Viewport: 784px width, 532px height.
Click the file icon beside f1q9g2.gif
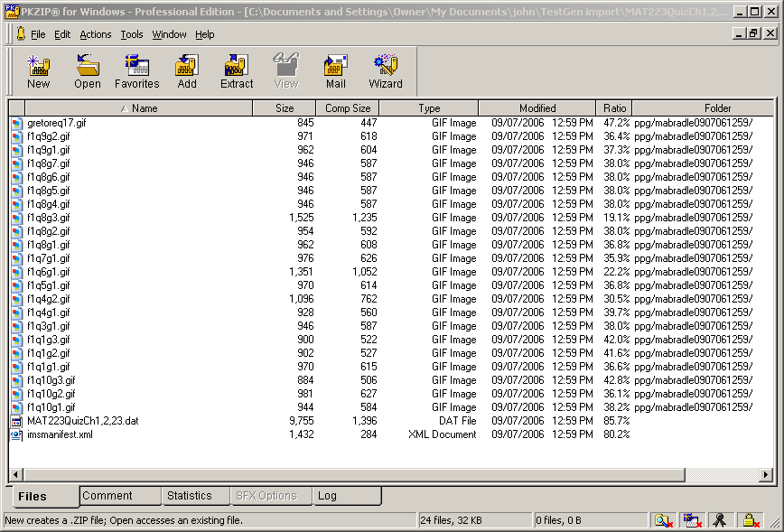[17, 136]
